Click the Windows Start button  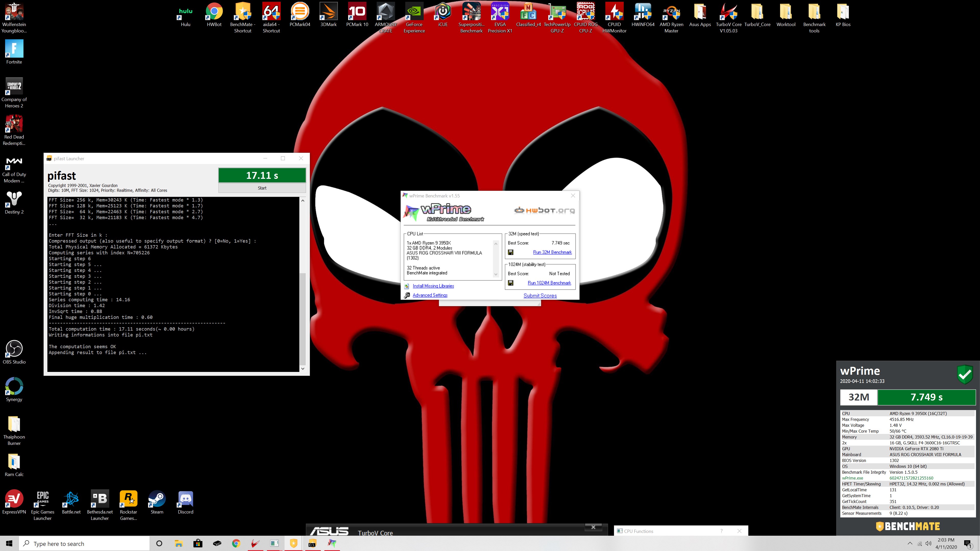(x=9, y=543)
